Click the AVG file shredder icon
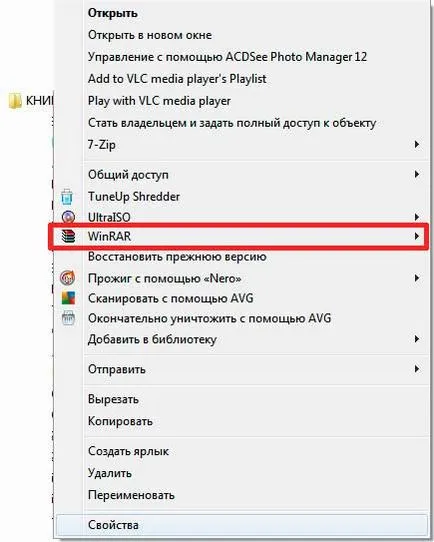Screen dimensions: 434x542 click(x=68, y=318)
